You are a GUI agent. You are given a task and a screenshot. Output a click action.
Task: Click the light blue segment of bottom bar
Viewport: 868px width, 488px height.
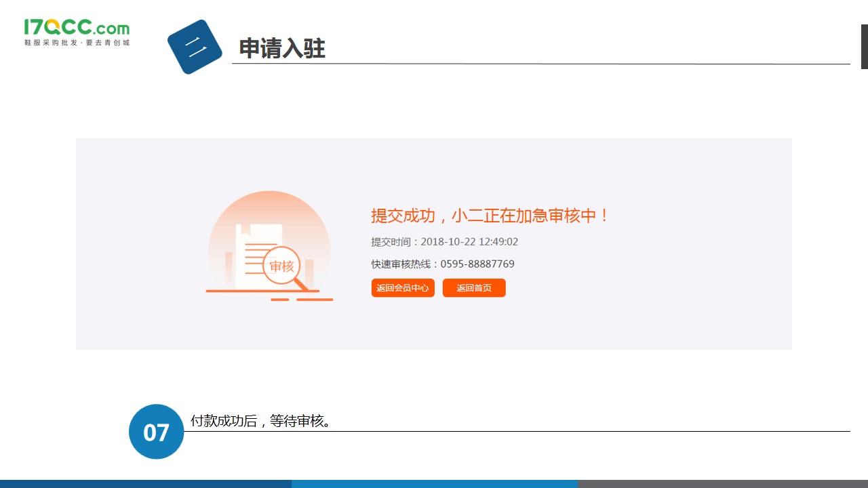click(434, 484)
